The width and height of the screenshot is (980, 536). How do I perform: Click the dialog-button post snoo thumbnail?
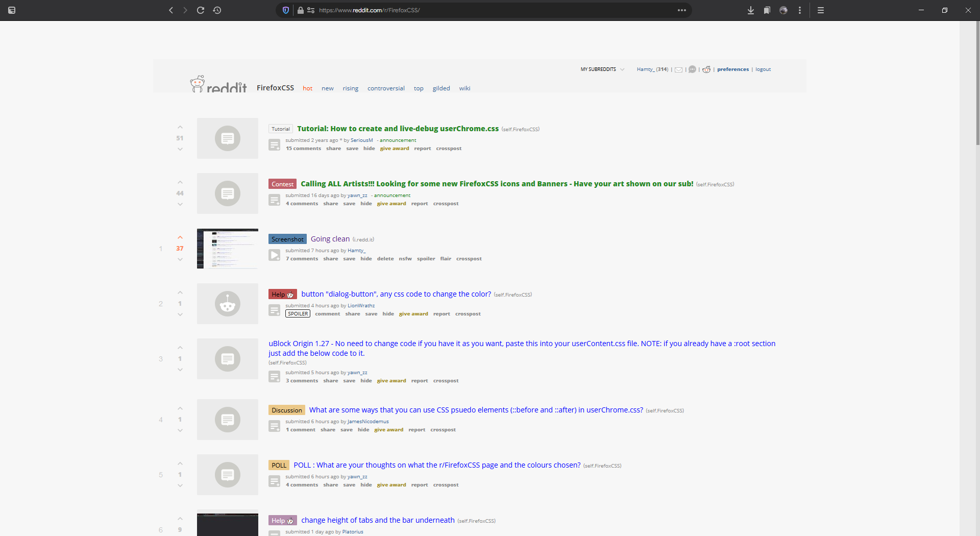pos(228,304)
